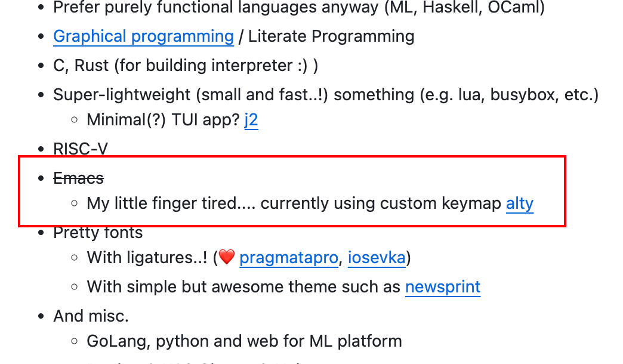Open the Graphical programming link
The height and width of the screenshot is (364, 623).
pyautogui.click(x=143, y=36)
